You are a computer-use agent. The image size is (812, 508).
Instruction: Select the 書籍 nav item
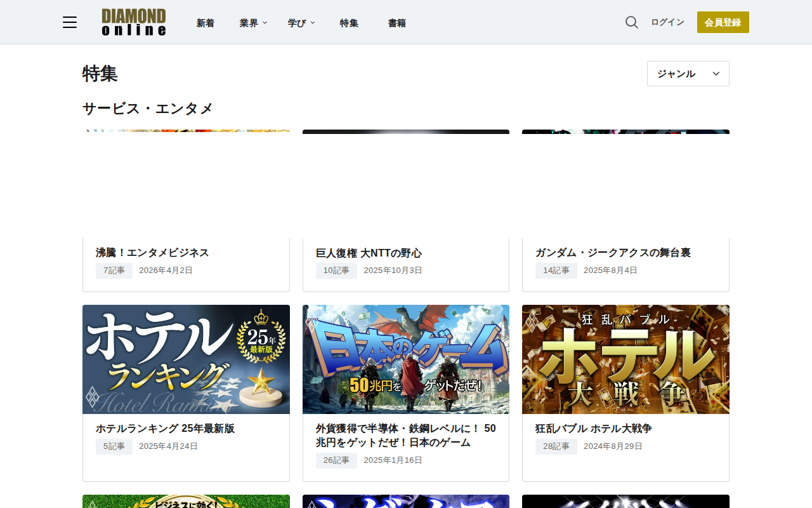[397, 23]
